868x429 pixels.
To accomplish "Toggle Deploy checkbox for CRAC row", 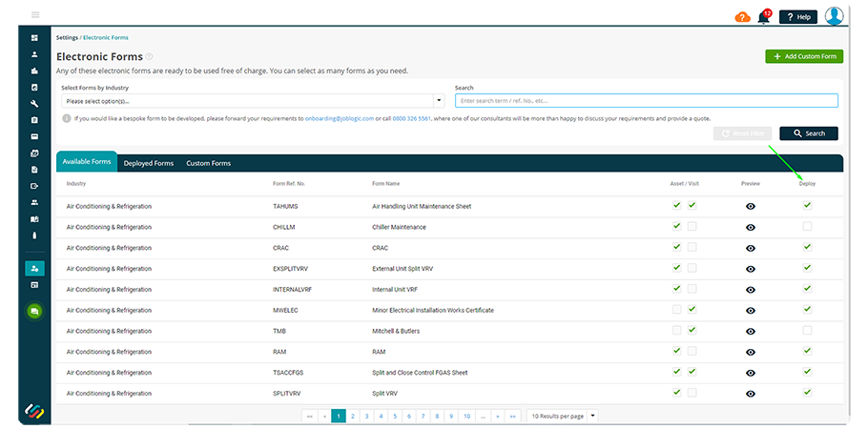I will coord(807,247).
